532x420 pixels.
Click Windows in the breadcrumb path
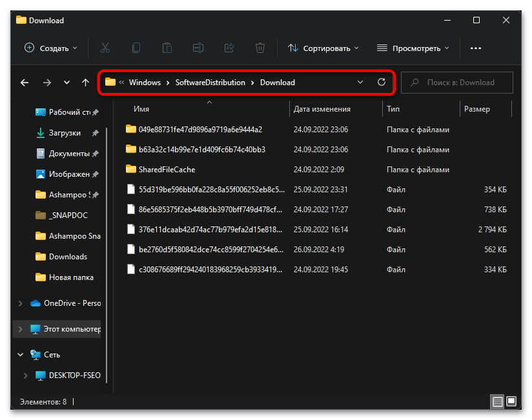(x=145, y=83)
